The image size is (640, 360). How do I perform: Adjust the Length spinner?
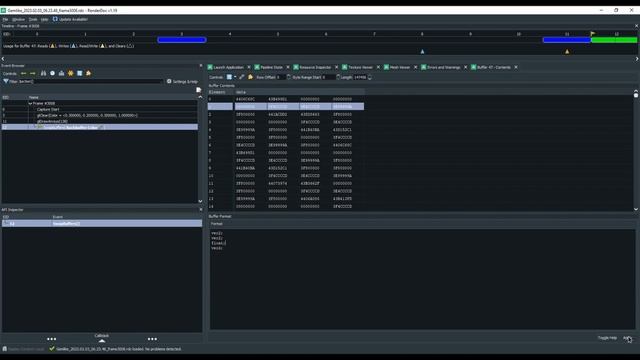point(370,77)
